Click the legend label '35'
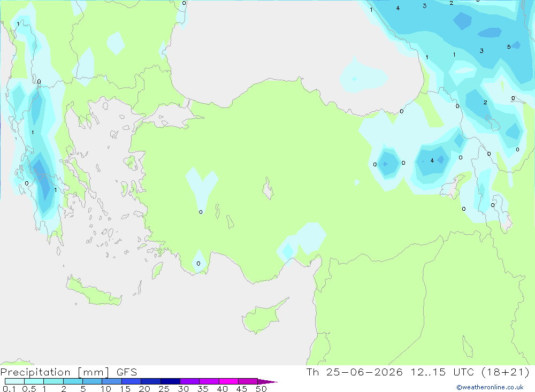The height and width of the screenshot is (392, 535). pos(203,389)
